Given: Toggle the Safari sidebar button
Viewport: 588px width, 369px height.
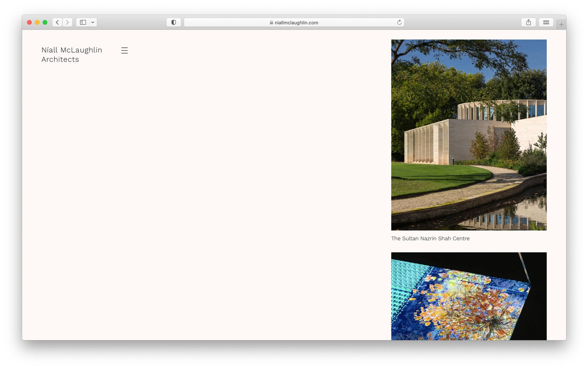Looking at the screenshot, I should (x=83, y=22).
